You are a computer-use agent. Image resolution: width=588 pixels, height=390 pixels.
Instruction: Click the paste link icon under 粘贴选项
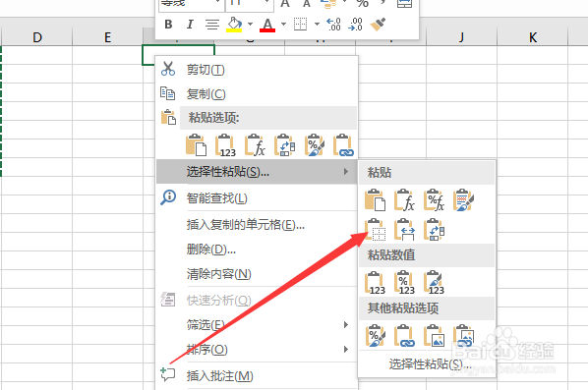pos(343,145)
